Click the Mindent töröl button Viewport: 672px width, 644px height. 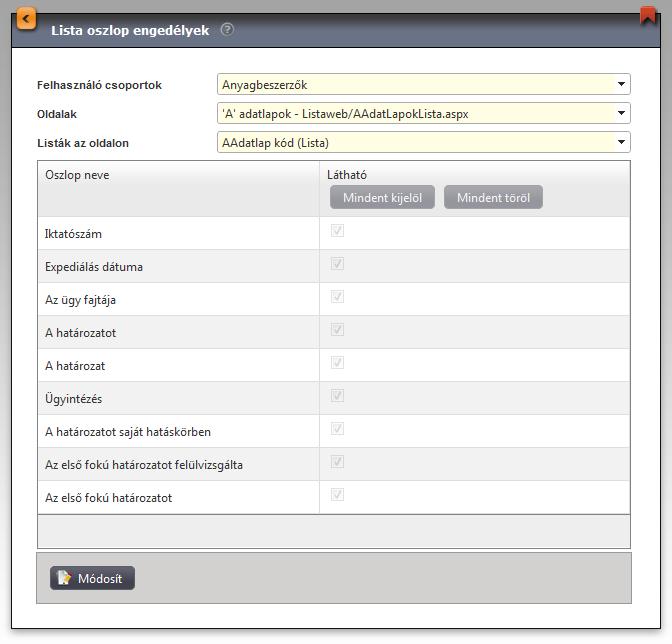coord(493,198)
